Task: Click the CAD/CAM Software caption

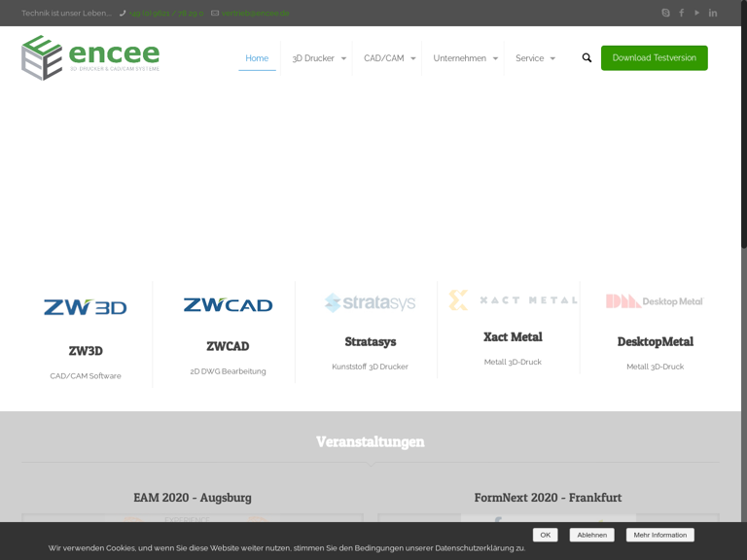Action: click(x=86, y=375)
